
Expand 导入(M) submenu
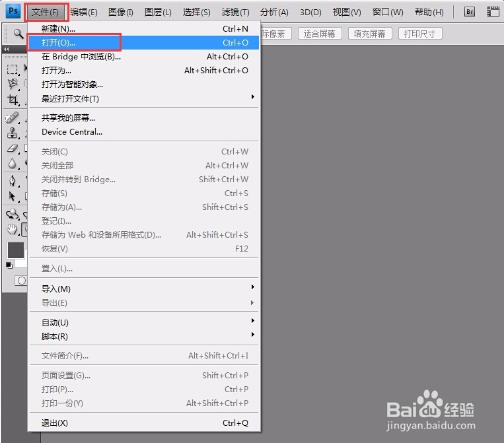pyautogui.click(x=144, y=289)
